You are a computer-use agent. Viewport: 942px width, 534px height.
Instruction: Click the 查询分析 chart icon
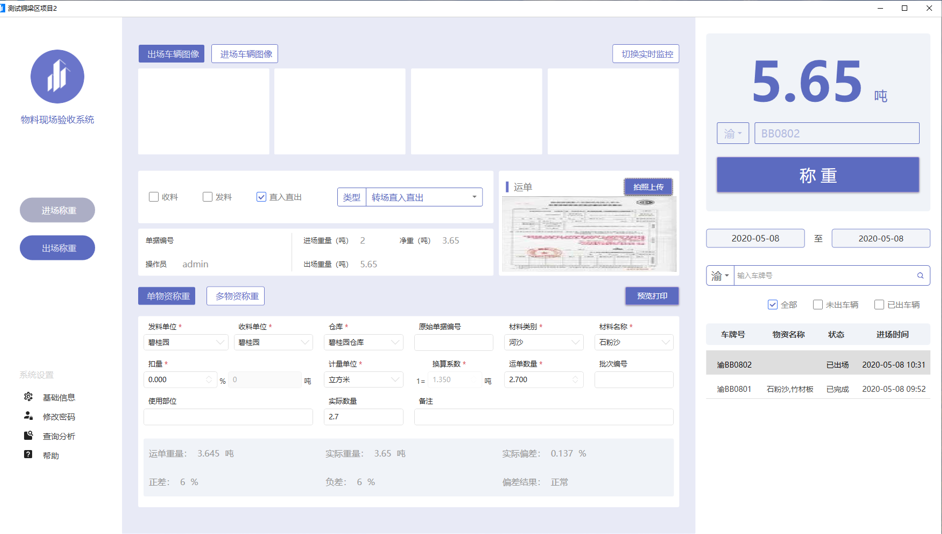coord(28,435)
